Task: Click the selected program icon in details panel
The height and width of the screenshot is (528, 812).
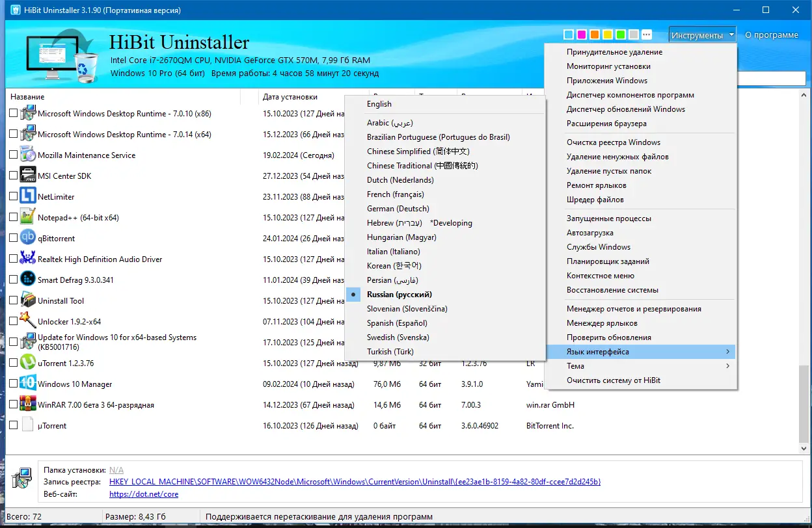Action: pos(23,479)
